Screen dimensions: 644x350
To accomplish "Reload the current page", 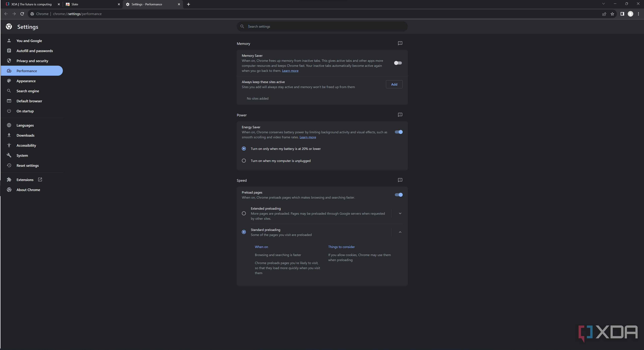I will [x=22, y=14].
